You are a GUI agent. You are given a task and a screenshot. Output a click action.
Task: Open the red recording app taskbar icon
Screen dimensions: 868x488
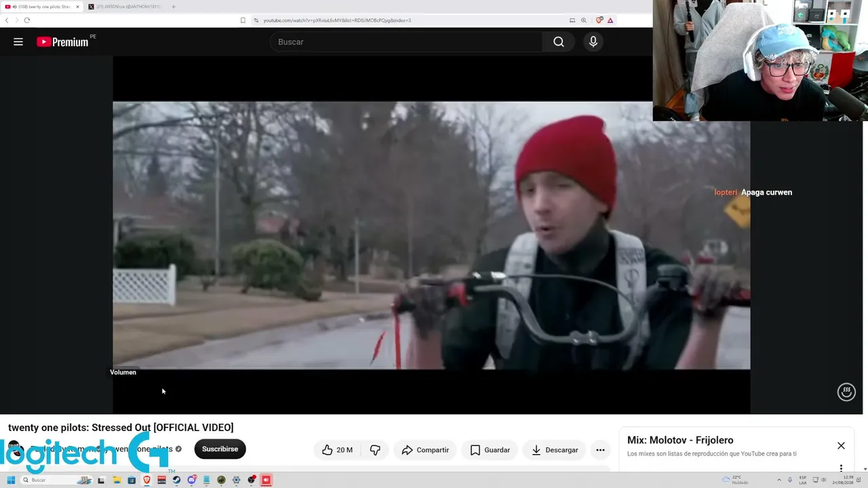click(x=267, y=480)
